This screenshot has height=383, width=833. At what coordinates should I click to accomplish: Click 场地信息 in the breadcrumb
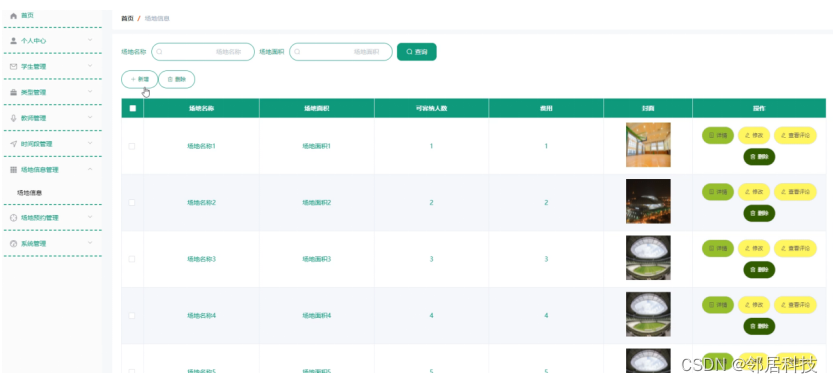pyautogui.click(x=157, y=19)
